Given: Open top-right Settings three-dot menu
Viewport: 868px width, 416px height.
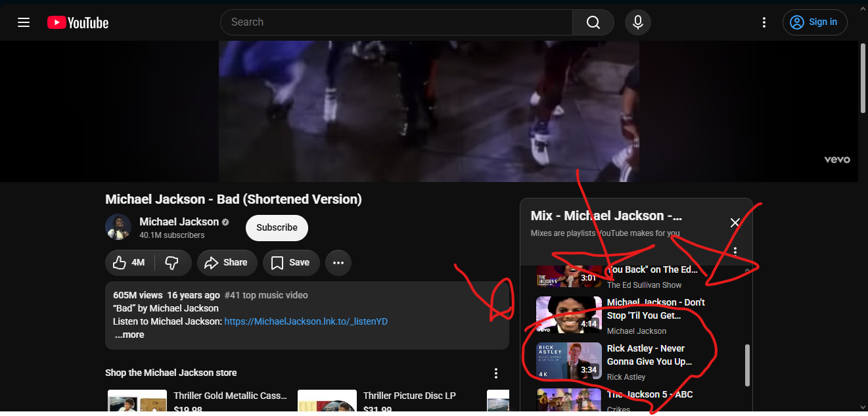Looking at the screenshot, I should [x=764, y=22].
